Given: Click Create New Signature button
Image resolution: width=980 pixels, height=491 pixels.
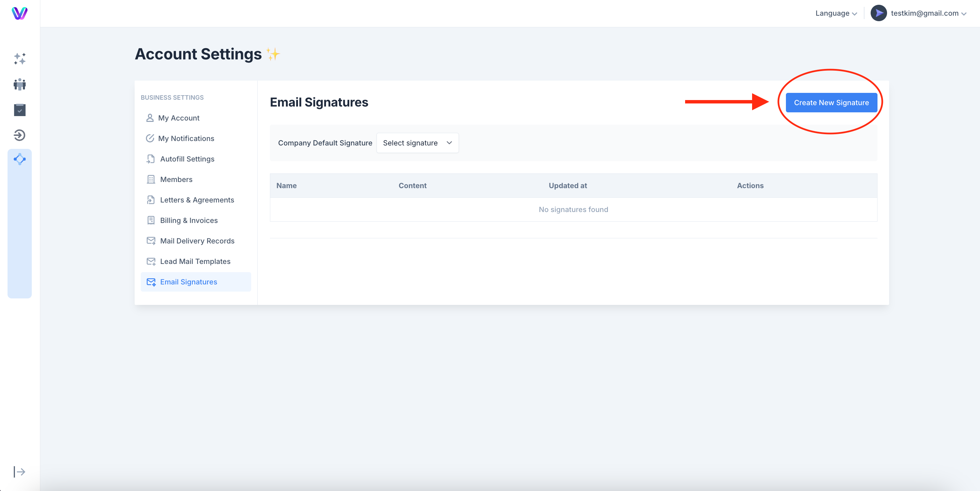Looking at the screenshot, I should tap(831, 103).
